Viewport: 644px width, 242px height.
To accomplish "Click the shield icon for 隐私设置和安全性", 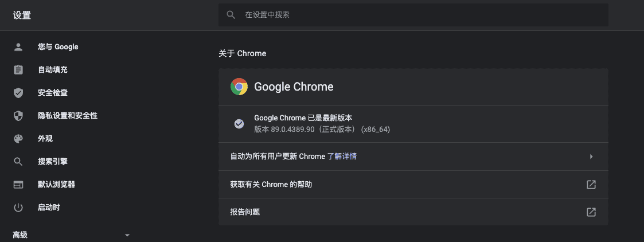I will [18, 116].
